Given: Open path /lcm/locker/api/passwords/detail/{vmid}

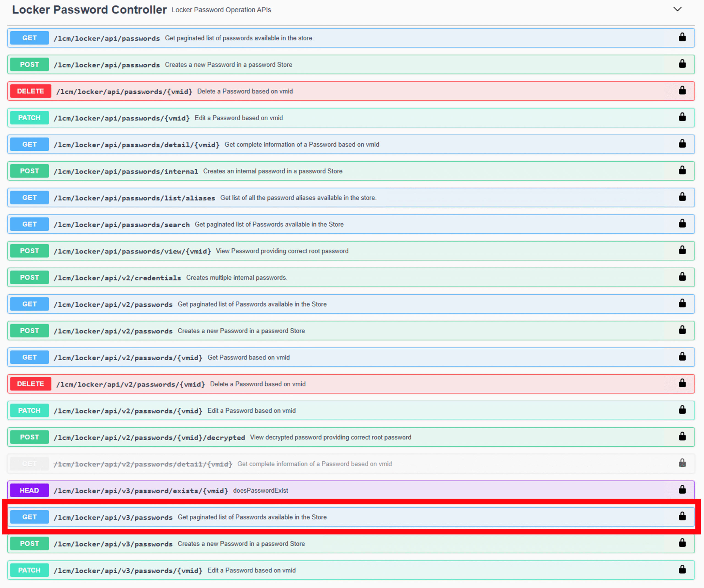Looking at the screenshot, I should pos(136,145).
